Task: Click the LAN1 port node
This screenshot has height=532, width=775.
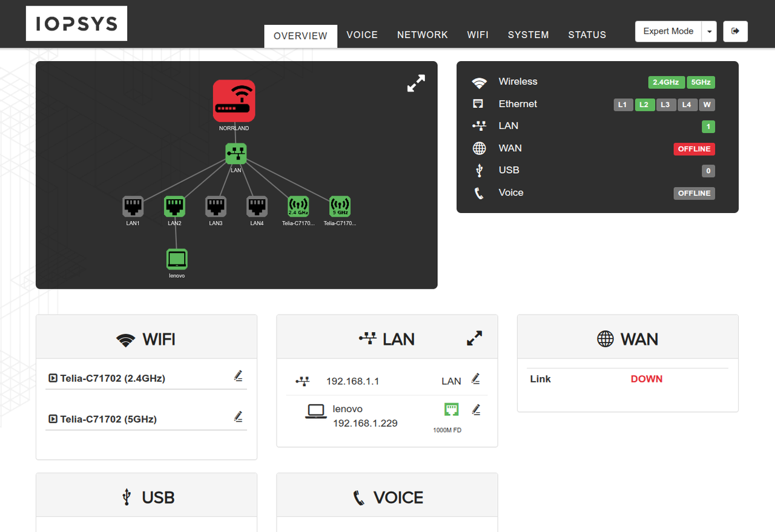Action: tap(133, 206)
